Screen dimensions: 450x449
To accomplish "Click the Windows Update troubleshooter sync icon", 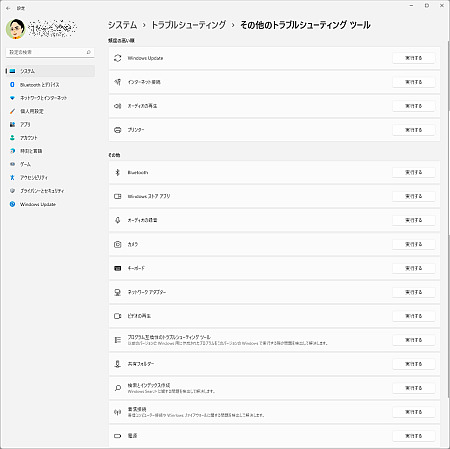I will coord(118,58).
